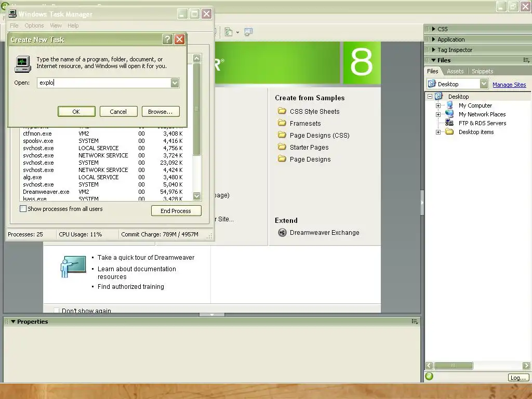Expand the Desktop items tree node

click(x=438, y=132)
